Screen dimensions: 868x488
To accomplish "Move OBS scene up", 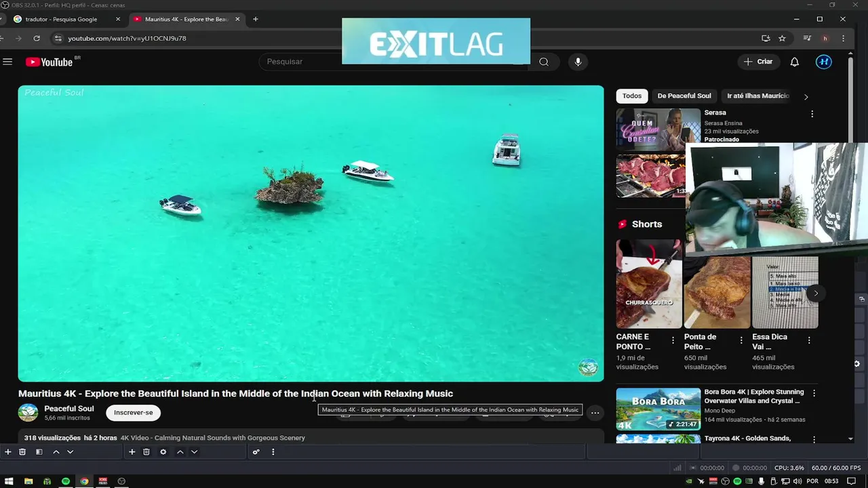I will click(56, 452).
